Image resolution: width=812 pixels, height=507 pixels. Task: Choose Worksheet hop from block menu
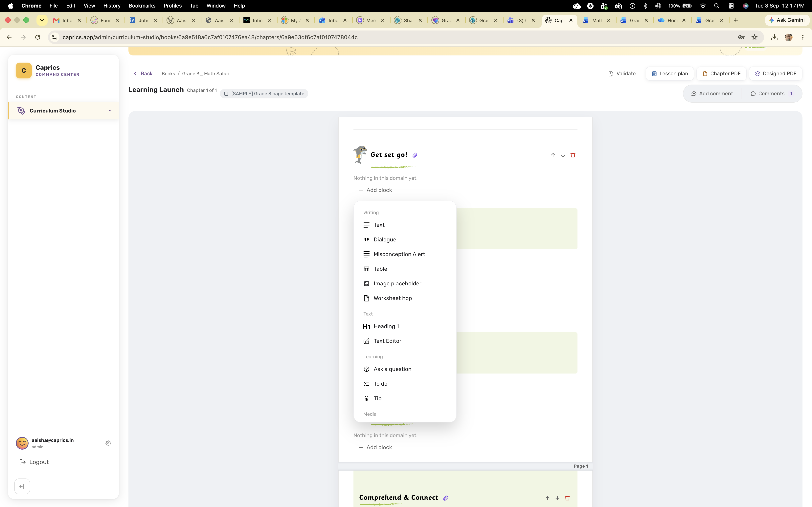tap(393, 298)
